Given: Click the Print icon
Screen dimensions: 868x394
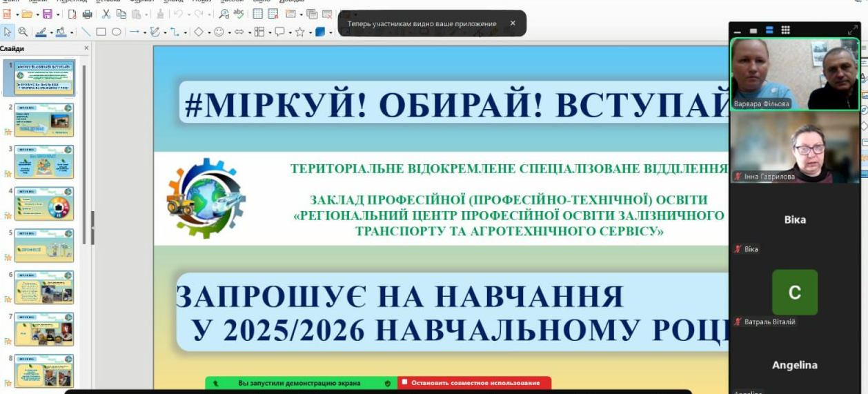Looking at the screenshot, I should pos(87,14).
